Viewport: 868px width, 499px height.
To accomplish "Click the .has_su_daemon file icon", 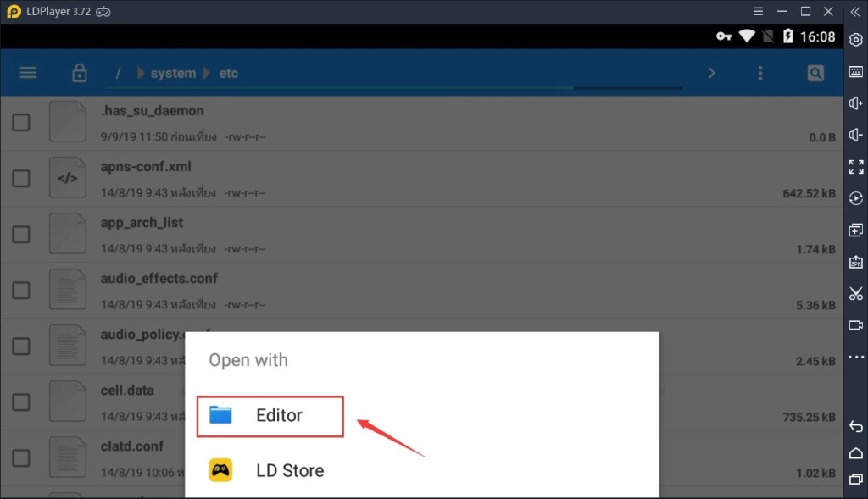I will [x=68, y=122].
